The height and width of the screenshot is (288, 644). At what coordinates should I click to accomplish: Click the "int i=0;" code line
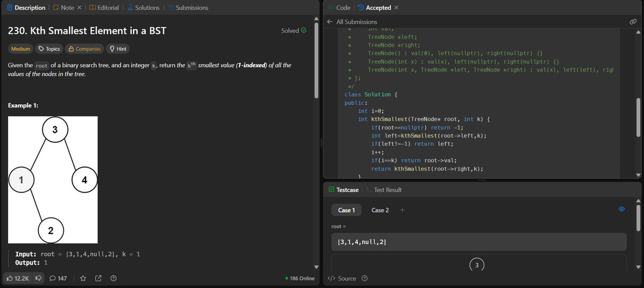(x=371, y=111)
